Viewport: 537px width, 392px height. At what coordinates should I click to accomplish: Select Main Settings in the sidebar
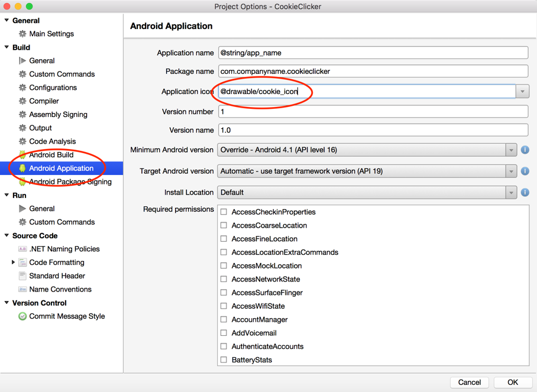coord(51,34)
